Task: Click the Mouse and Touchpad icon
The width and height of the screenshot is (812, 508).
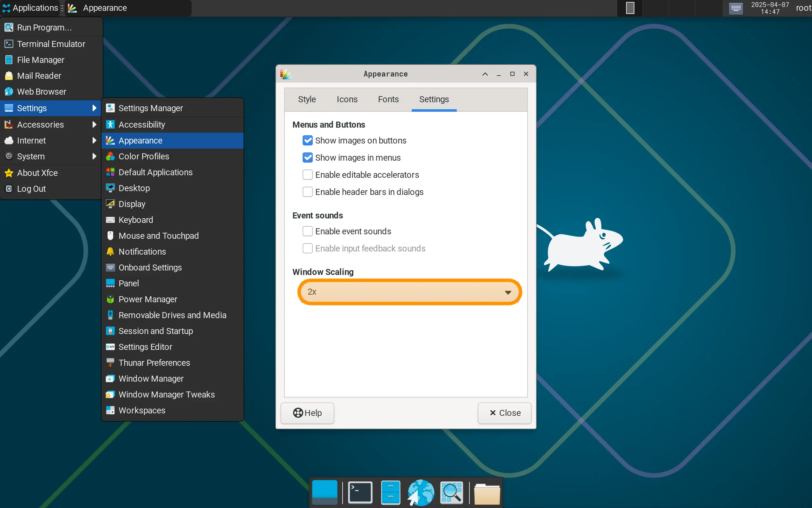Action: [x=110, y=236]
